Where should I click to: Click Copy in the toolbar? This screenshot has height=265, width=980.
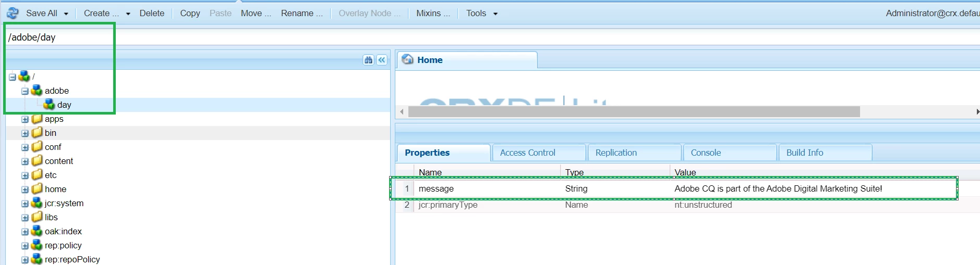pyautogui.click(x=190, y=13)
